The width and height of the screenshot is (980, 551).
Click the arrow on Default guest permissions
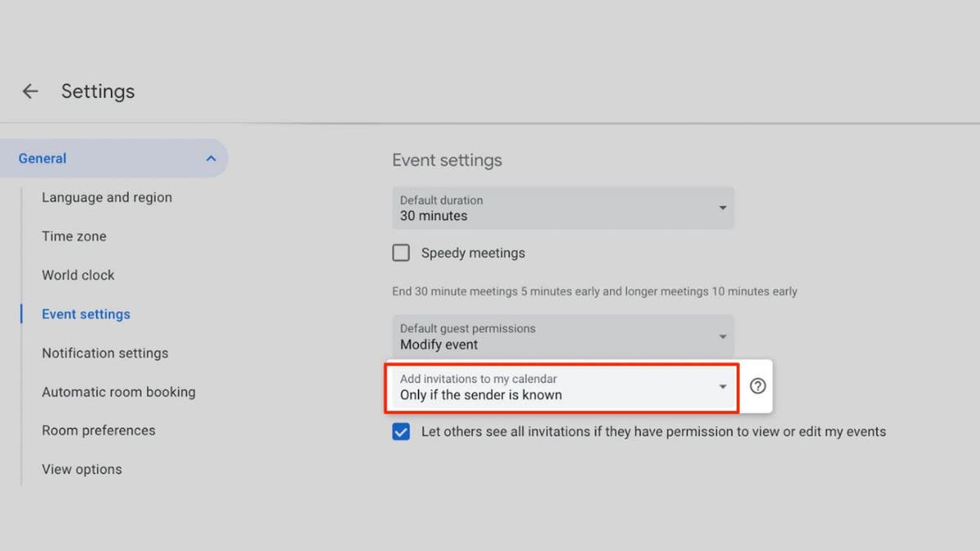pyautogui.click(x=722, y=336)
